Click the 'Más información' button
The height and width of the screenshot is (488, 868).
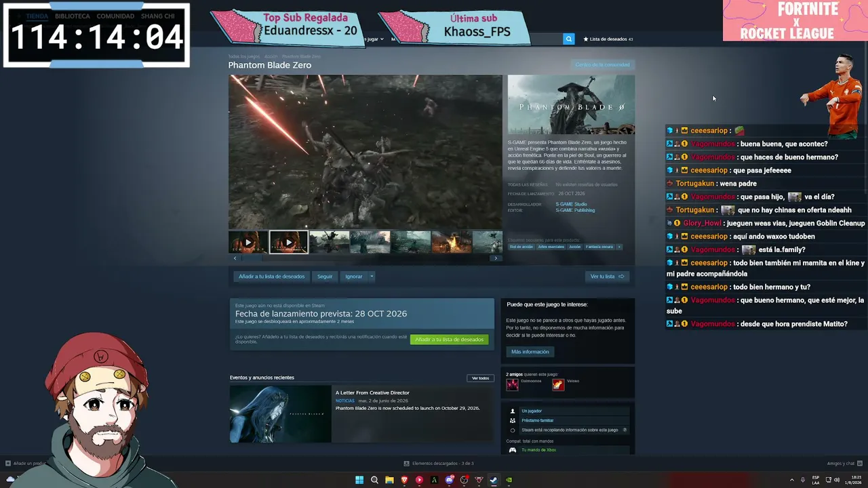pyautogui.click(x=530, y=352)
